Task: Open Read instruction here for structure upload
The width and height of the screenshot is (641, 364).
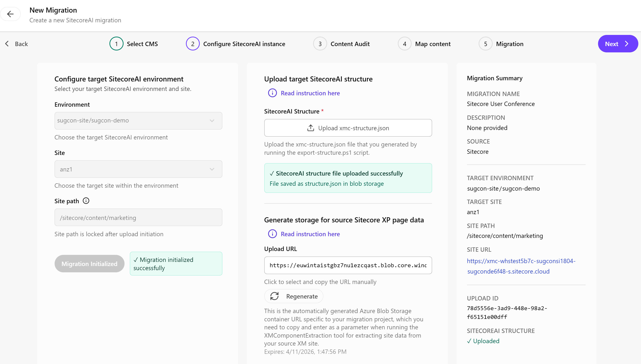Action: click(310, 93)
